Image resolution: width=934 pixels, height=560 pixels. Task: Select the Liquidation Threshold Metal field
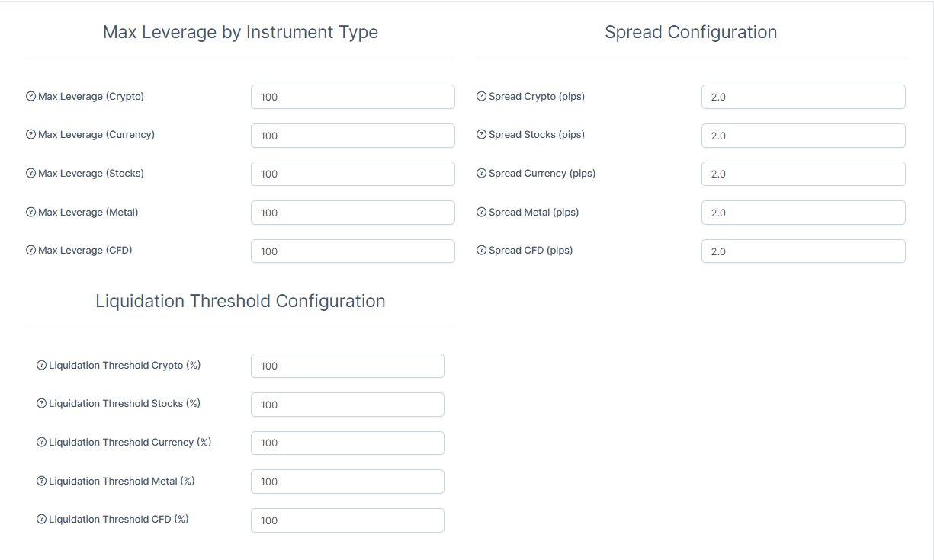tap(347, 482)
